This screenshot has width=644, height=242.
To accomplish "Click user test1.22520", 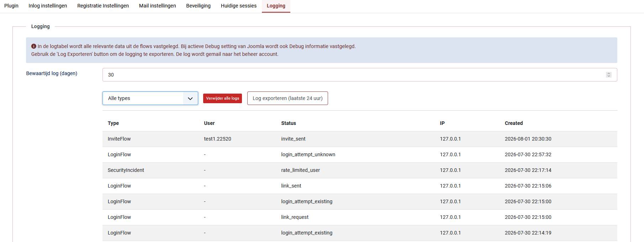I will tap(217, 139).
